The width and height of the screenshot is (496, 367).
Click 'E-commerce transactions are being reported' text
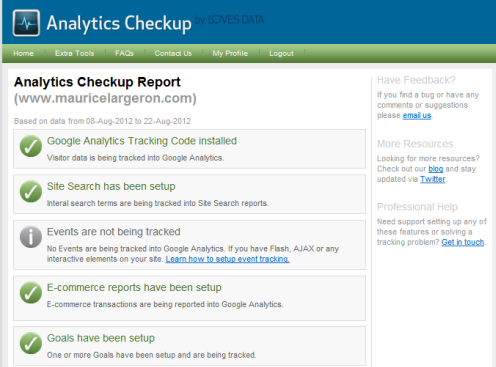[165, 304]
